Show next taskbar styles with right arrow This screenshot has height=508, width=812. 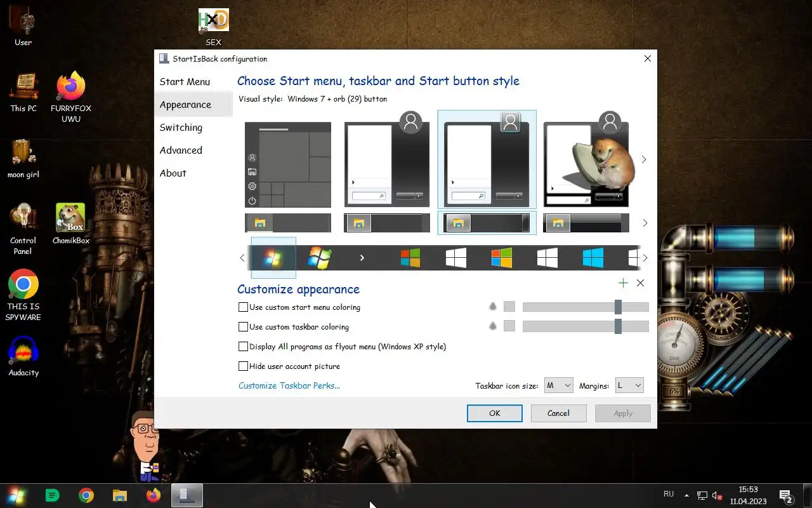645,223
